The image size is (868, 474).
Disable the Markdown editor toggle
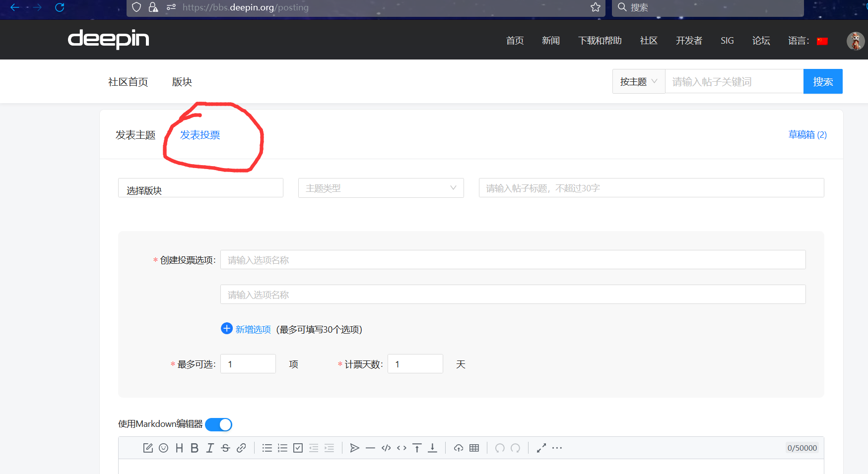click(x=219, y=424)
